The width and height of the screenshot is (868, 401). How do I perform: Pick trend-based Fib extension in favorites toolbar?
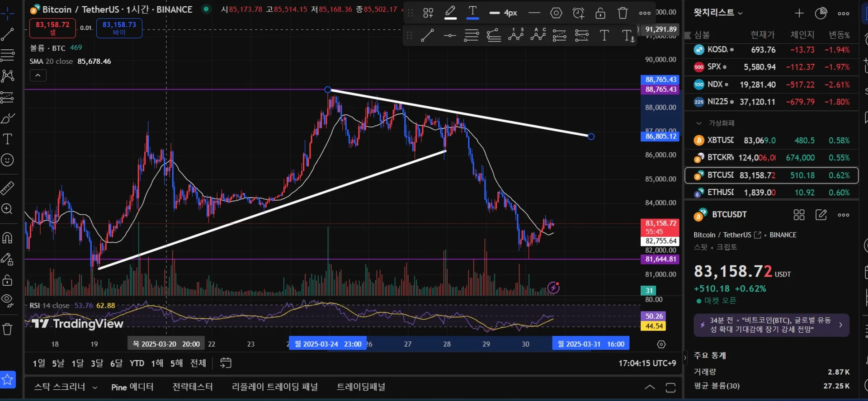[x=494, y=35]
